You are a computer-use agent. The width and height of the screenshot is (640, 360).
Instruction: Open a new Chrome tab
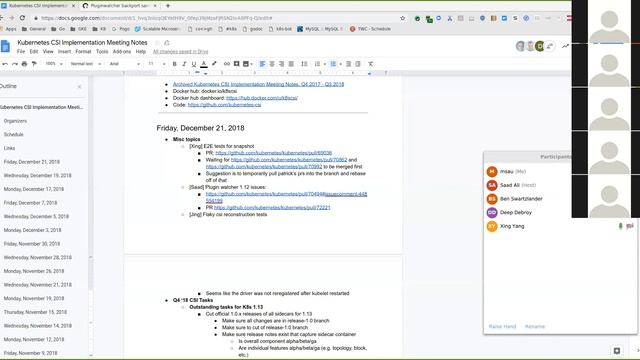pos(168,6)
